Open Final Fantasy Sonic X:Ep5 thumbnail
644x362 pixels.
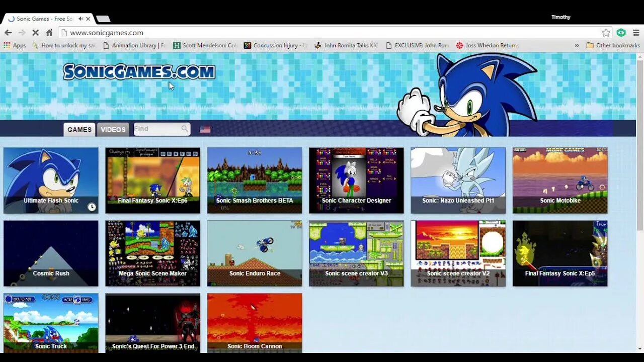[560, 253]
